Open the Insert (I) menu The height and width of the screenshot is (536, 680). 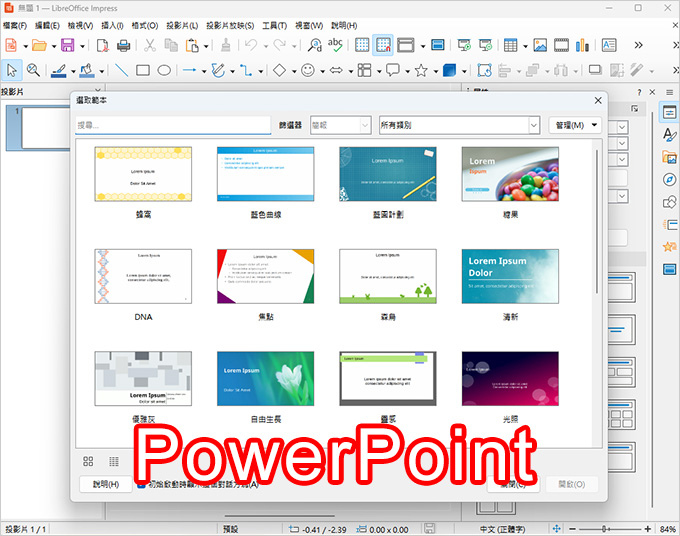coord(112,26)
